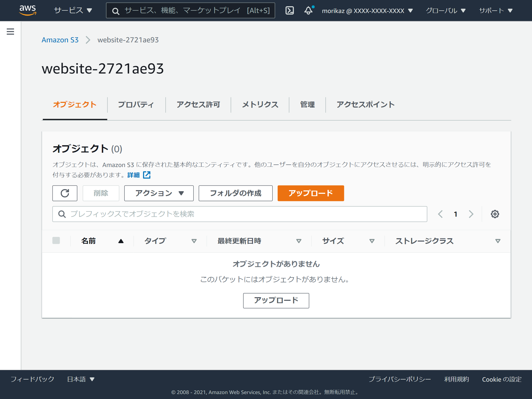This screenshot has width=532, height=399.
Task: Refresh the object list
Action: click(65, 193)
